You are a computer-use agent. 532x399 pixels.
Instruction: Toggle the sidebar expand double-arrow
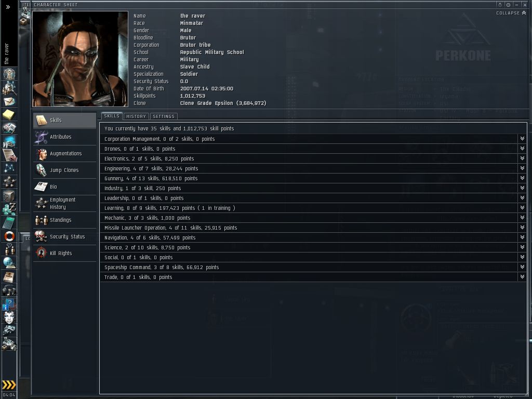8,7
